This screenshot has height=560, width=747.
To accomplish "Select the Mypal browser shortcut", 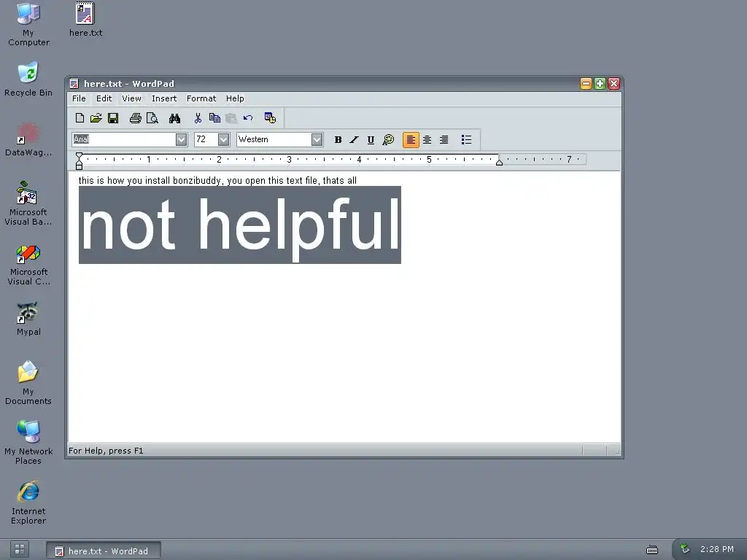I will [28, 319].
